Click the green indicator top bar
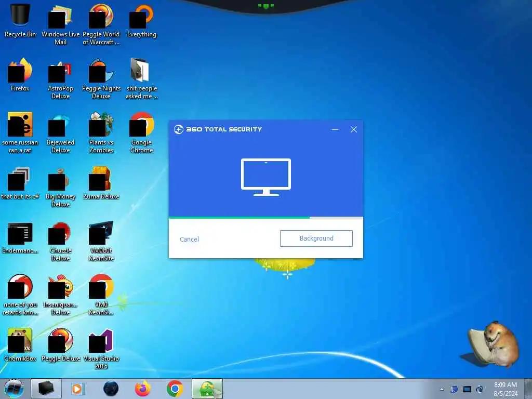This screenshot has height=399, width=532. (265, 6)
